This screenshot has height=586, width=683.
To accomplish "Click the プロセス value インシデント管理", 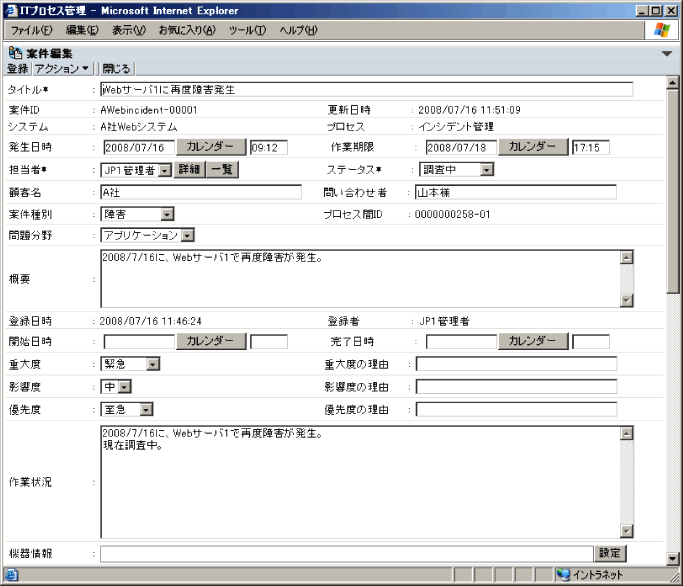I will [x=456, y=127].
